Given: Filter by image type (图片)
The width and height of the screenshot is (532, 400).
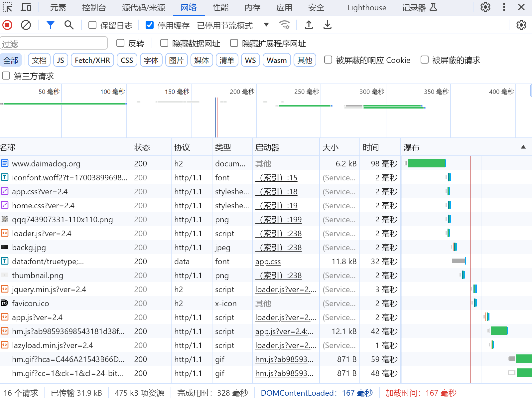Looking at the screenshot, I should pos(176,60).
